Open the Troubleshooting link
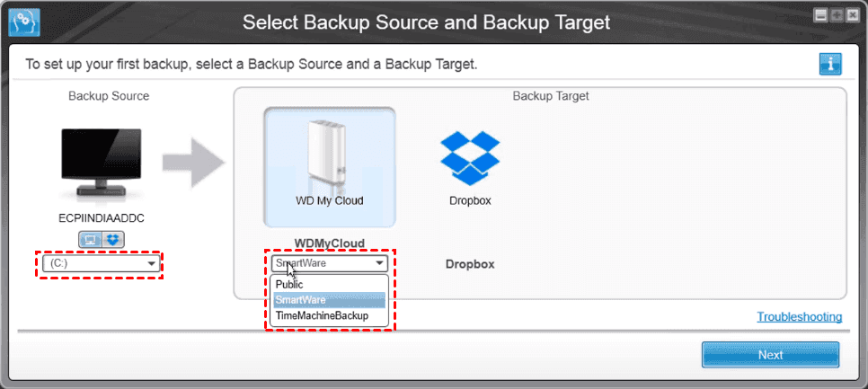Screen dimensions: 868x389 [x=799, y=317]
